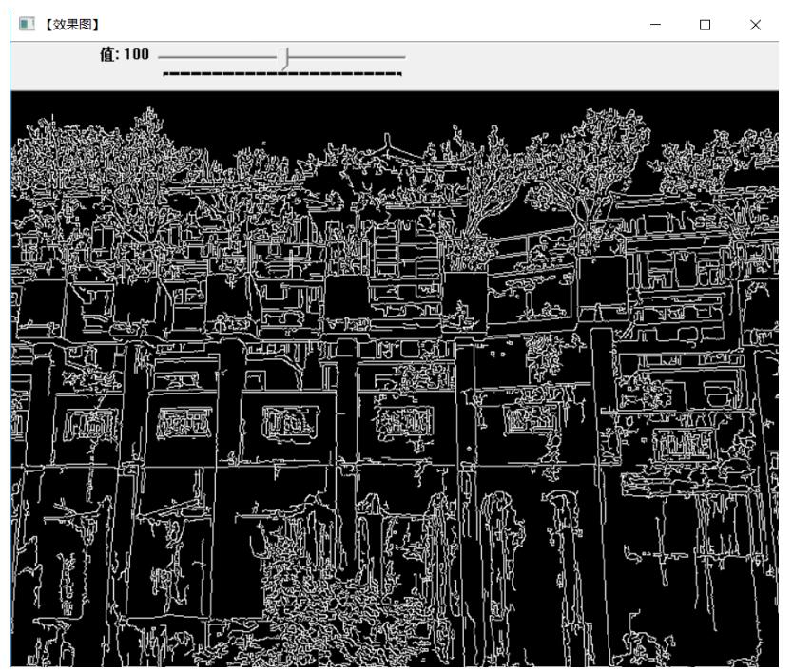Select the 值 trackbar slider handle
The image size is (793, 672).
tap(284, 57)
